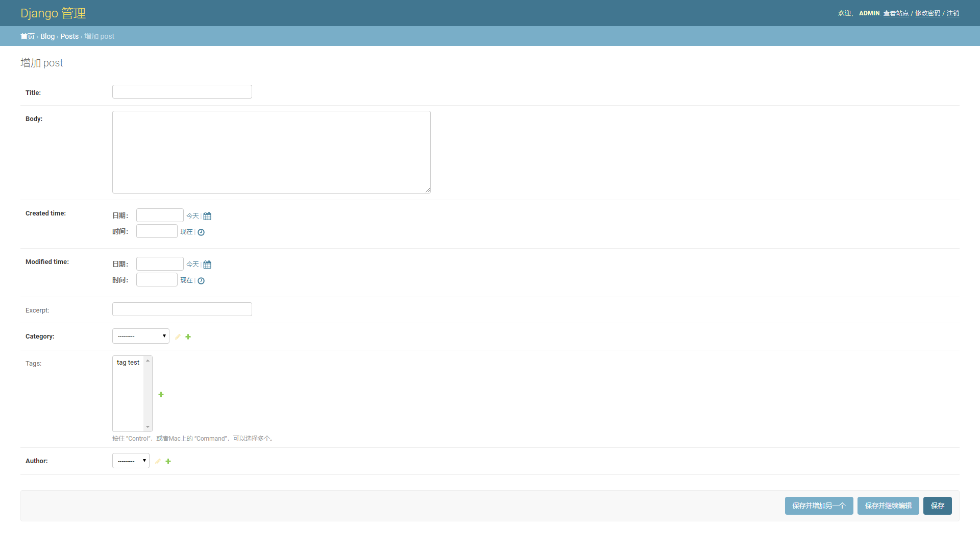Open calendar picker for Modified time date
This screenshot has height=552, width=980.
click(207, 265)
